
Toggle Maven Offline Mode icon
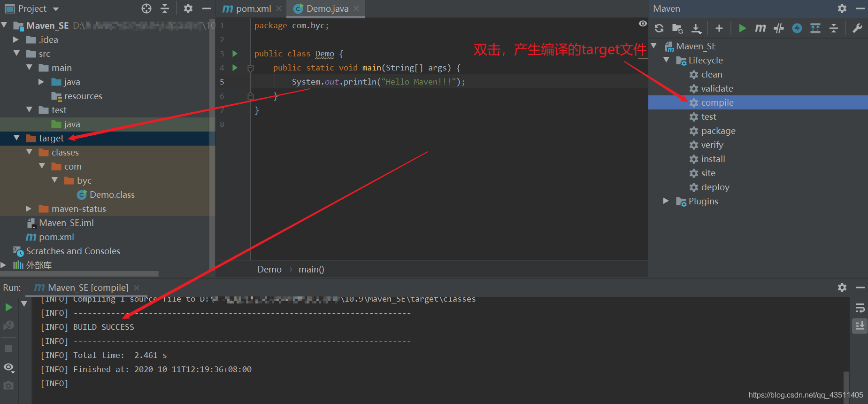pos(779,28)
